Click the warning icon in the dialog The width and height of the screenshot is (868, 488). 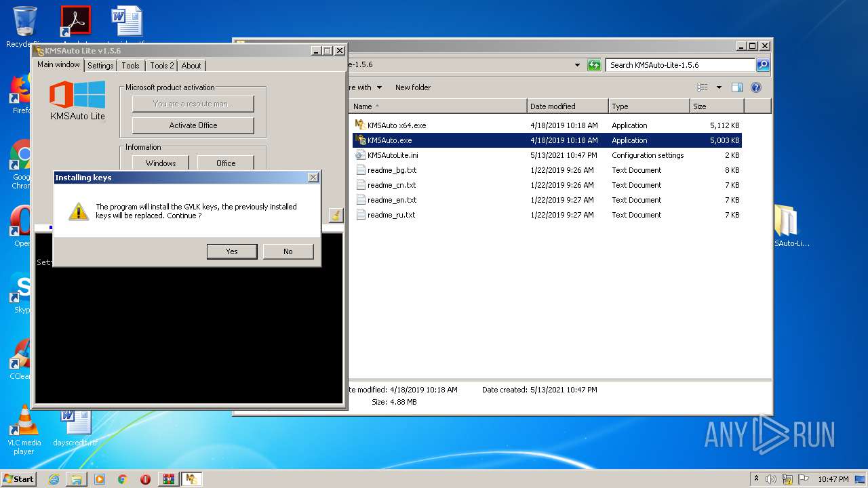click(79, 211)
